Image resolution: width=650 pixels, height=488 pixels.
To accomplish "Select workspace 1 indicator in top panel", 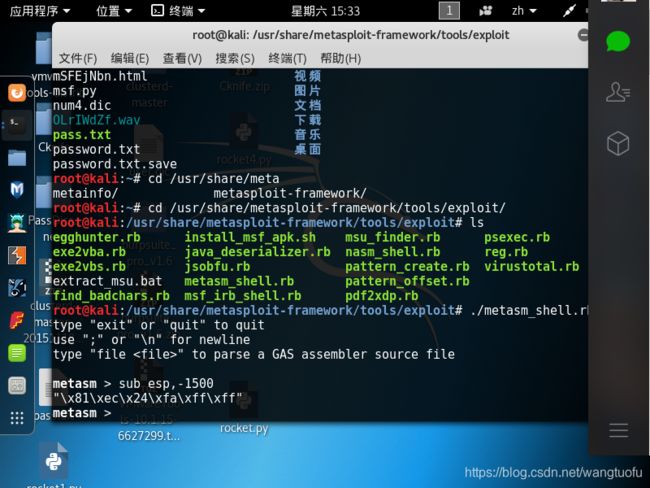I will click(449, 11).
